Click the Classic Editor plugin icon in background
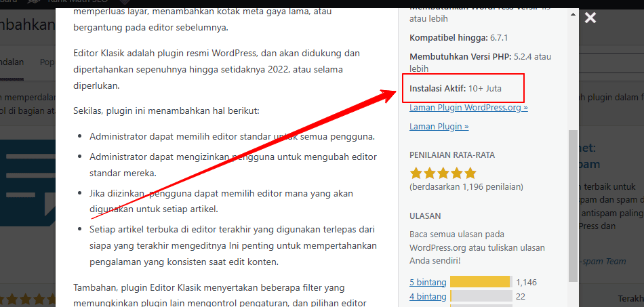The width and height of the screenshot is (644, 307). (x=28, y=183)
